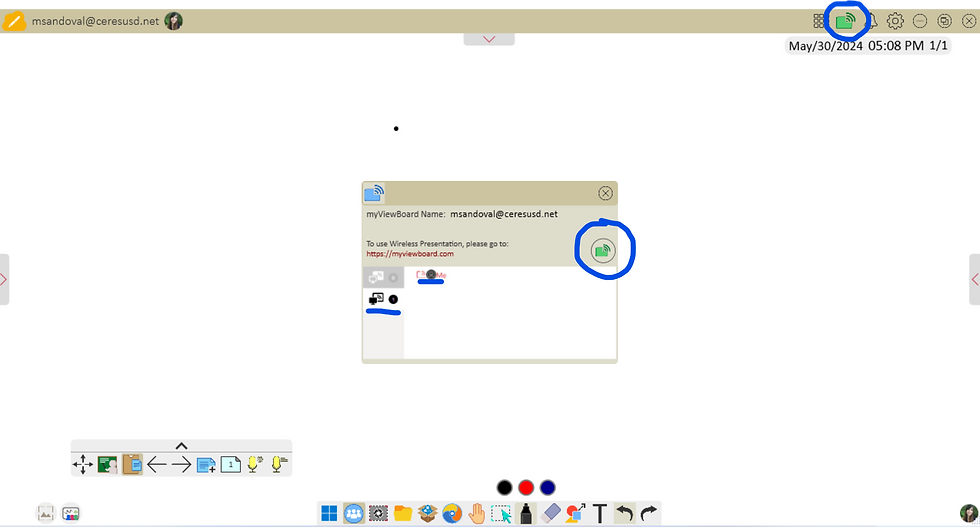Expand the right side panel arrow
This screenshot has height=527, width=980.
coord(975,279)
